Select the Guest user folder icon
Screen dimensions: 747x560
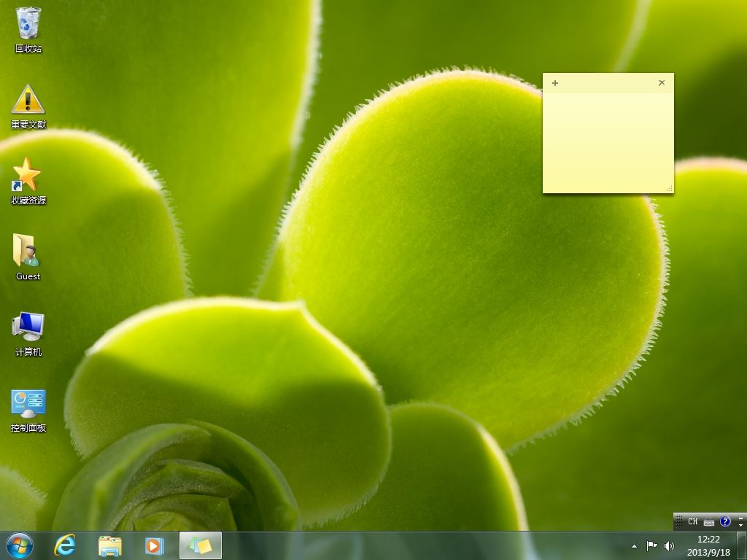[x=28, y=257]
